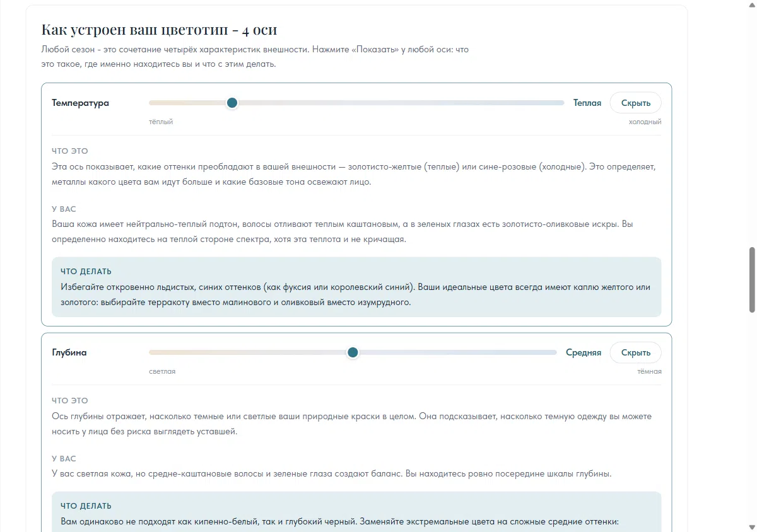The image size is (757, 532).
Task: Click the светлая scale label
Action: click(x=162, y=371)
